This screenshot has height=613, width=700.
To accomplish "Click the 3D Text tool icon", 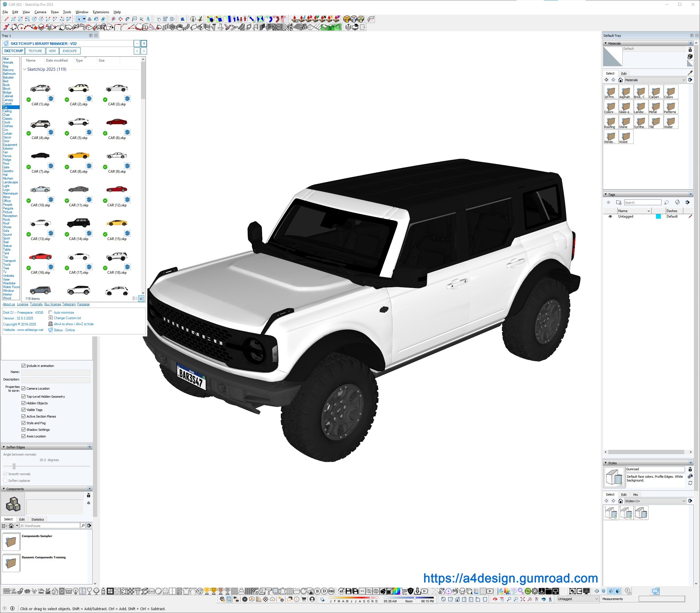I will (148, 19).
